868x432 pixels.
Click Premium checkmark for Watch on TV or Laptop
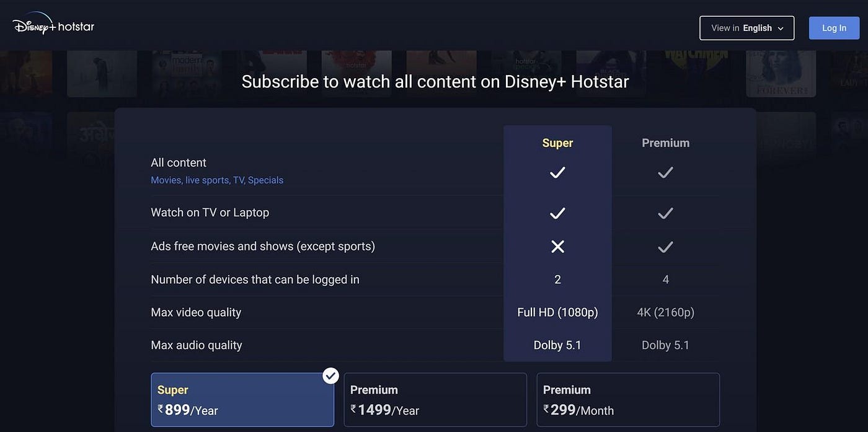[665, 213]
